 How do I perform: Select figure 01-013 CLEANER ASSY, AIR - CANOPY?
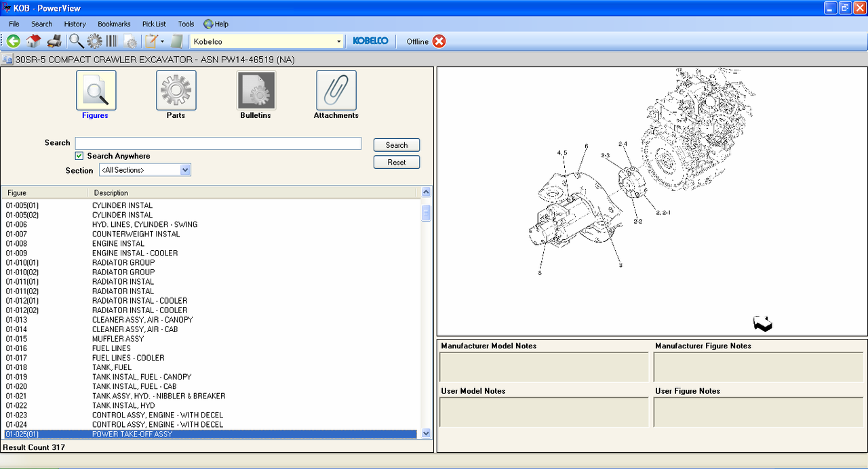(x=211, y=319)
